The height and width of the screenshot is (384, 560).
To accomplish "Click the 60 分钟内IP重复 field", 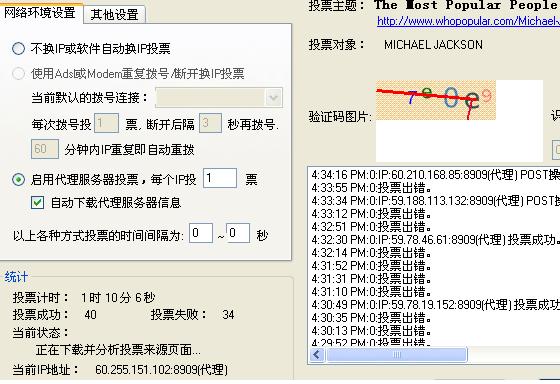I will (x=45, y=149).
